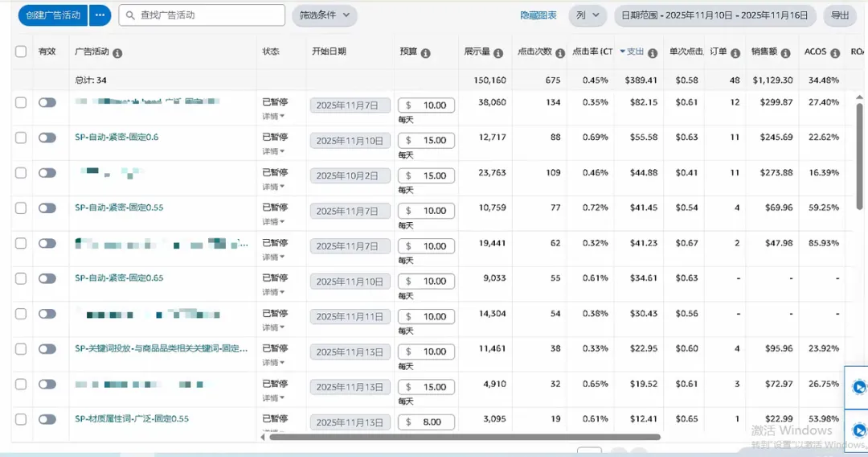Tick the select-all checkbox in header
The height and width of the screenshot is (457, 868).
pyautogui.click(x=21, y=52)
